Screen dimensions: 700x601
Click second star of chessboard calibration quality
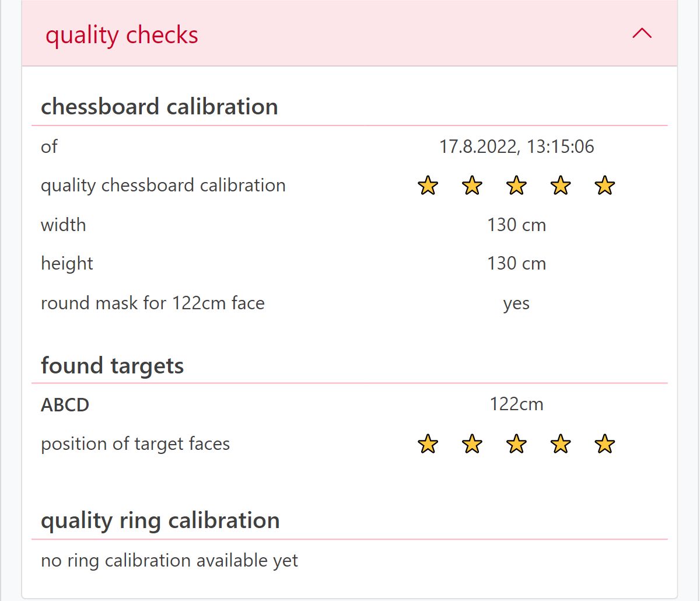point(472,186)
